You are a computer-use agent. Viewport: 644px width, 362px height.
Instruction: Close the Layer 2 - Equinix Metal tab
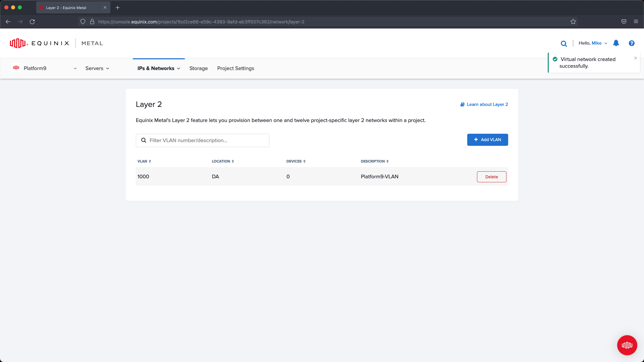[x=105, y=7]
